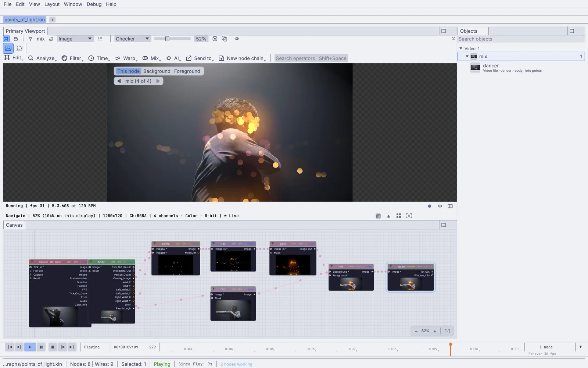Open the Analyze operator menu

point(42,58)
